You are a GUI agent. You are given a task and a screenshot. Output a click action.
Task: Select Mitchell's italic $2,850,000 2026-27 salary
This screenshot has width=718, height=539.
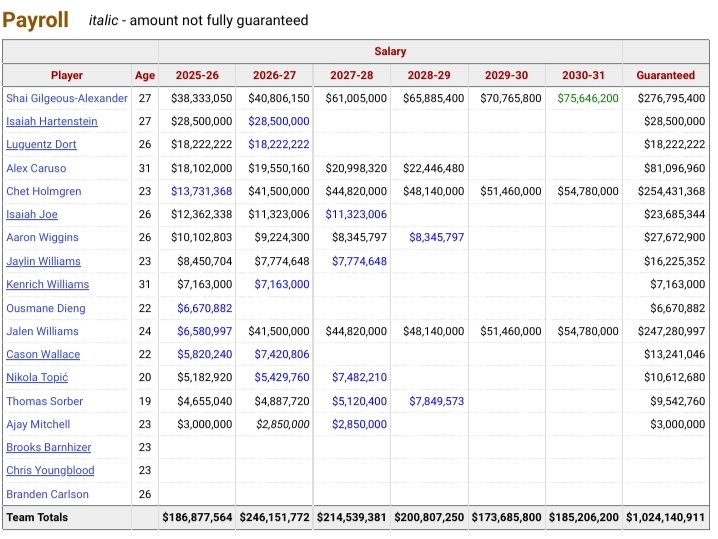tap(283, 424)
